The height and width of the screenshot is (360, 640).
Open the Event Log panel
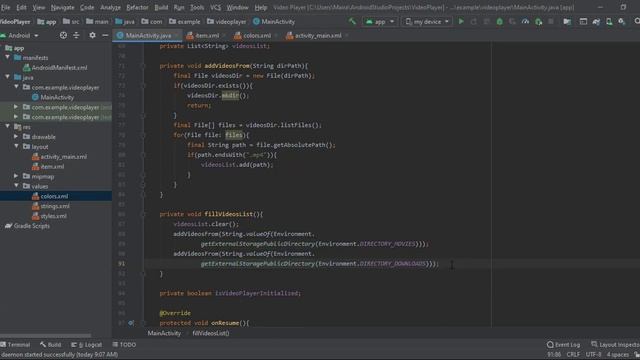[564, 344]
